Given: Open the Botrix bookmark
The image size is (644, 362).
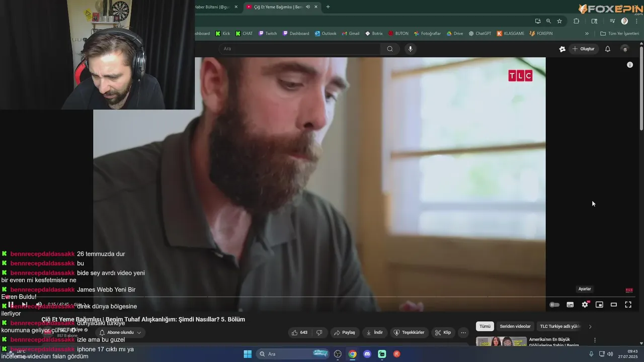Looking at the screenshot, I should tap(374, 34).
